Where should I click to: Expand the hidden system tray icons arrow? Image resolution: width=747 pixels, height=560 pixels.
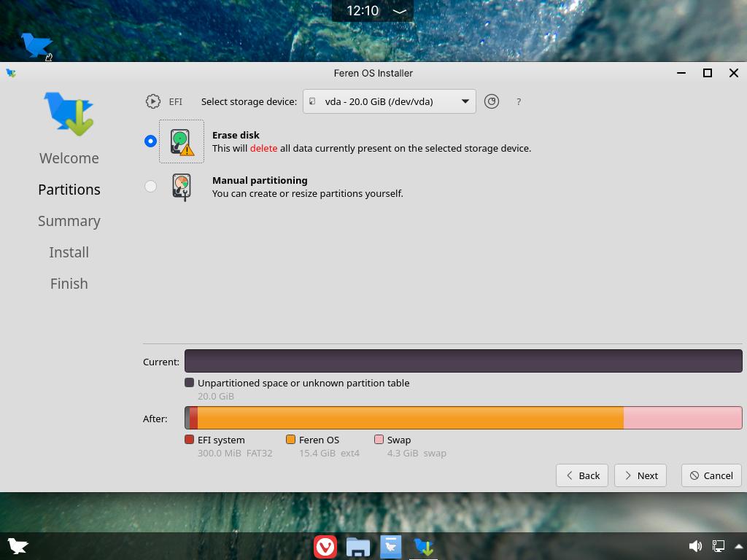(739, 546)
